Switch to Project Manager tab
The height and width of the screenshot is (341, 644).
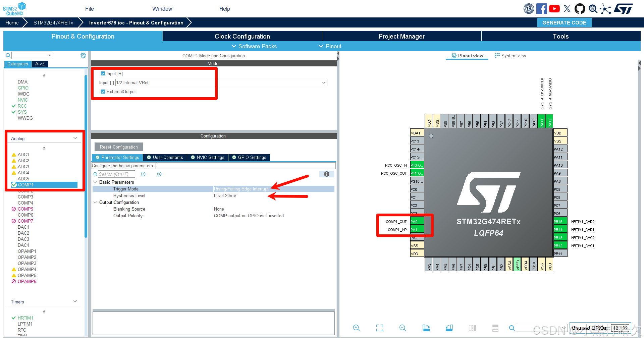[401, 36]
